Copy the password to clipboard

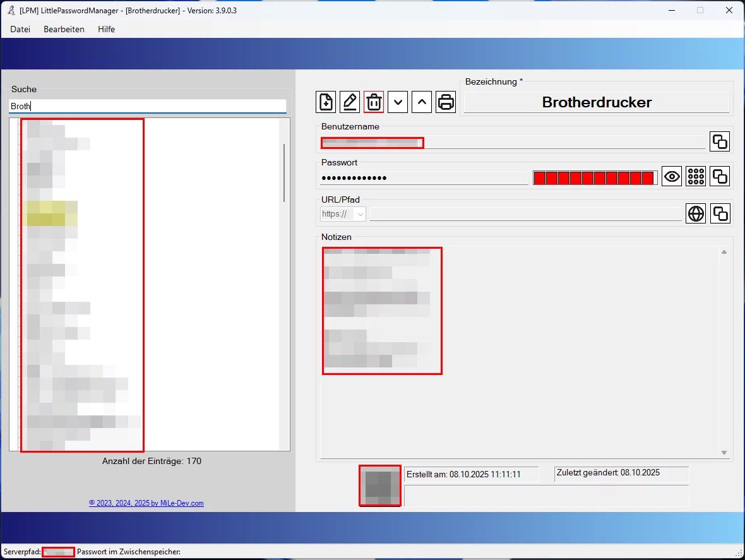(x=720, y=177)
